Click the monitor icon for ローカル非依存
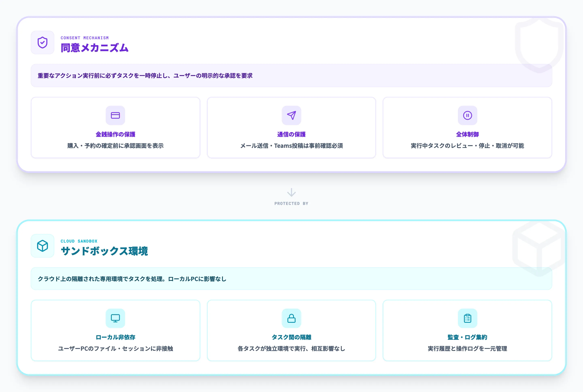This screenshot has width=583, height=392. (115, 318)
